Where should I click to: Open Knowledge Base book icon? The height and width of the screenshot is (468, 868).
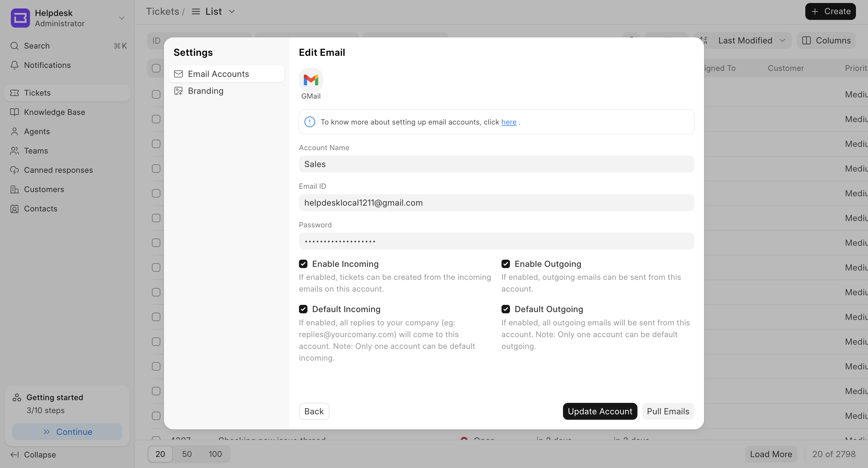(14, 112)
